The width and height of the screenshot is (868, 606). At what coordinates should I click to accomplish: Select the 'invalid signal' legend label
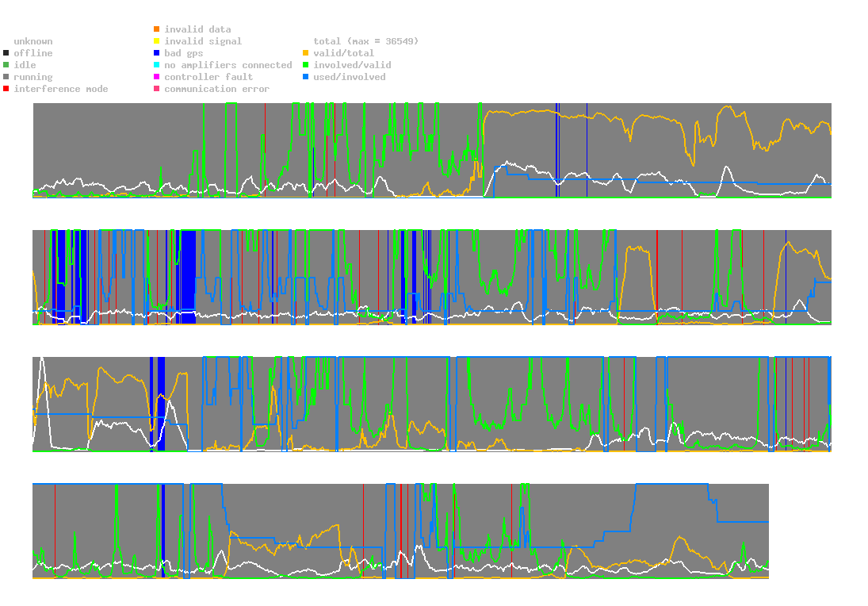(x=203, y=41)
